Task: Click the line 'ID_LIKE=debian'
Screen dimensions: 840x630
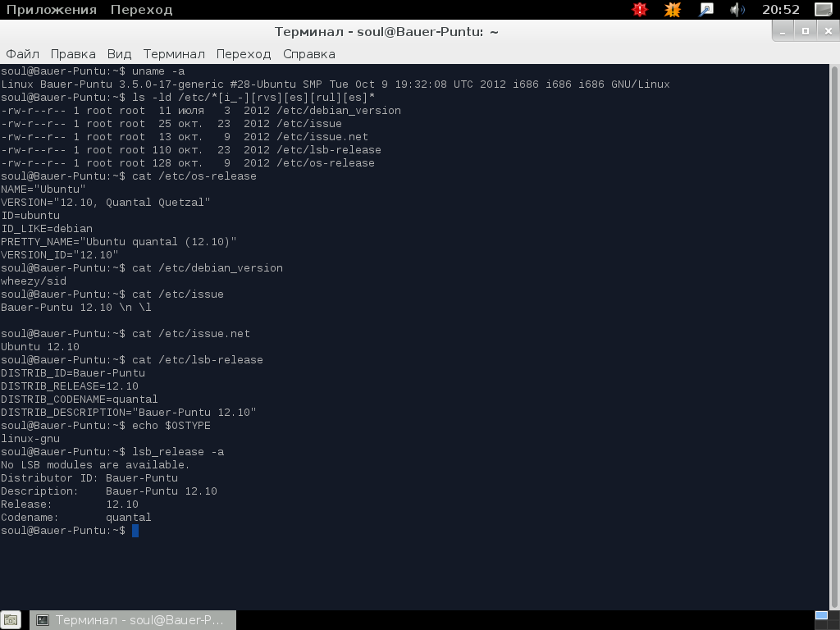Action: pyautogui.click(x=47, y=229)
